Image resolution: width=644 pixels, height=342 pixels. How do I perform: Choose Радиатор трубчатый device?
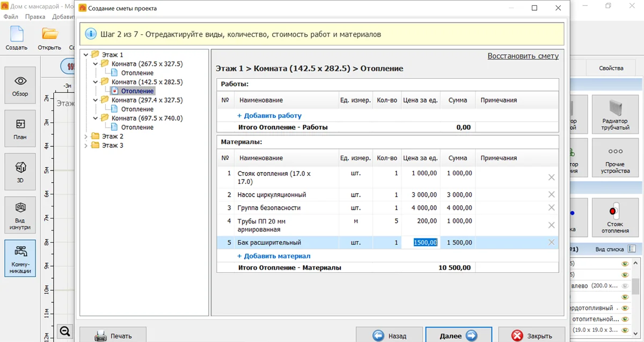coord(615,114)
